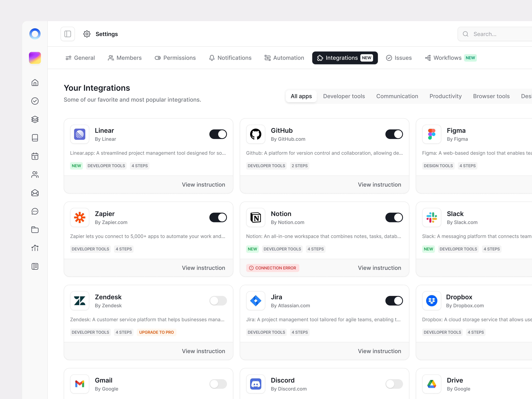The width and height of the screenshot is (532, 399).
Task: Open the calendar sidebar icon
Action: coord(35,156)
